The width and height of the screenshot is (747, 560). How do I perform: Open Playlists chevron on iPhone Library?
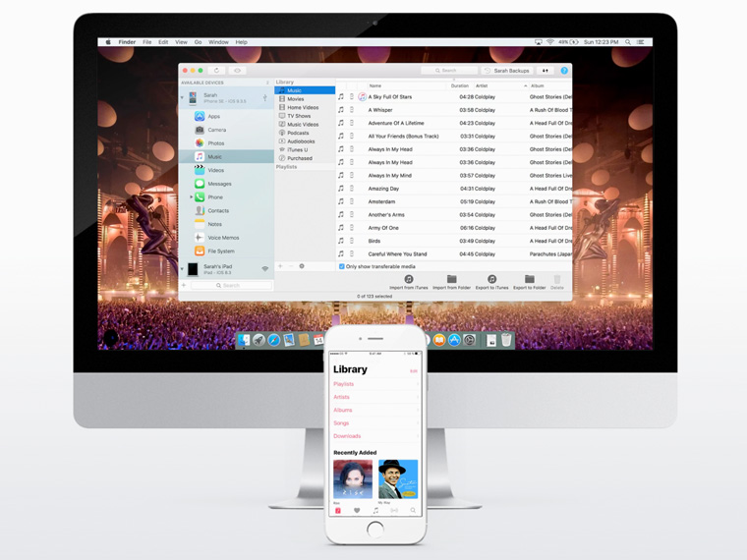418,384
